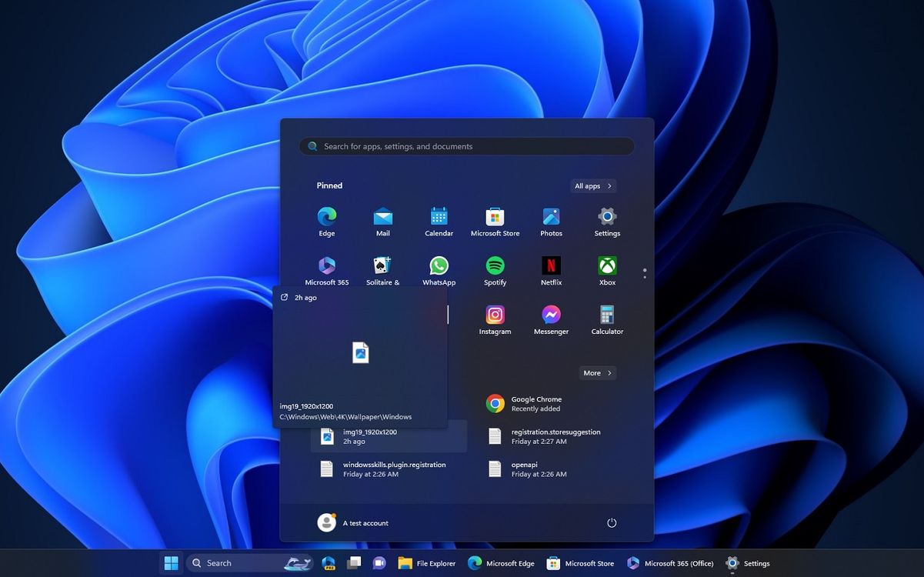Launch Spotify from the Start menu

(x=495, y=267)
